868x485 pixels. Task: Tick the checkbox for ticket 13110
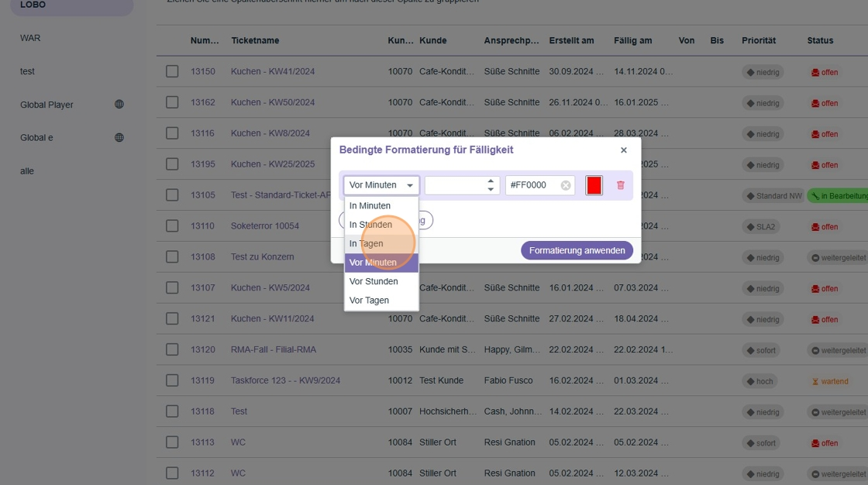pos(172,226)
